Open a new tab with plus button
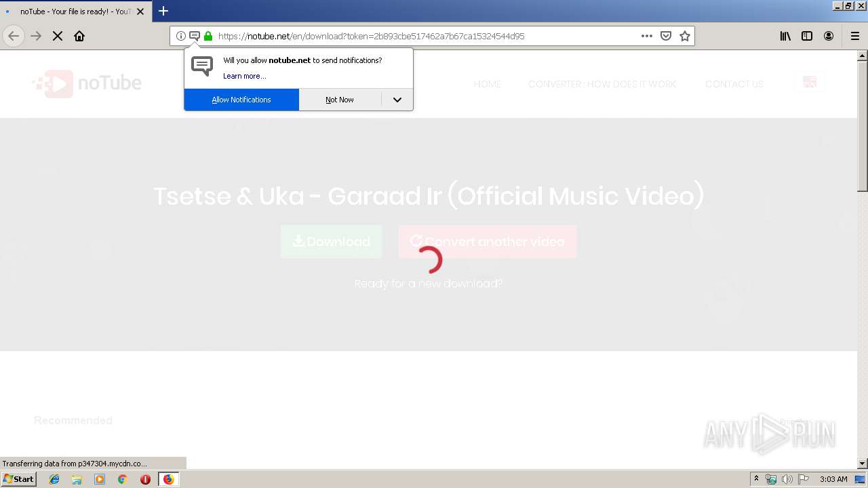 point(163,11)
